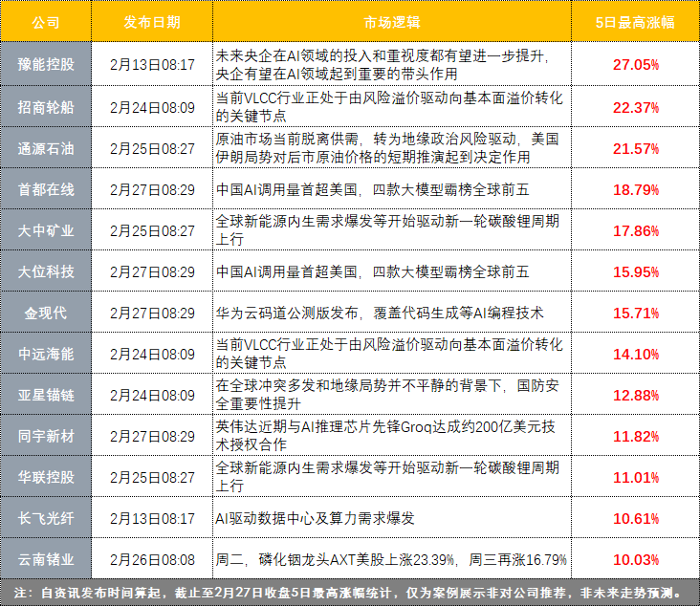Screen dimensions: 700x606
Task: Click the footnote starting with 注
Action: click(350, 593)
